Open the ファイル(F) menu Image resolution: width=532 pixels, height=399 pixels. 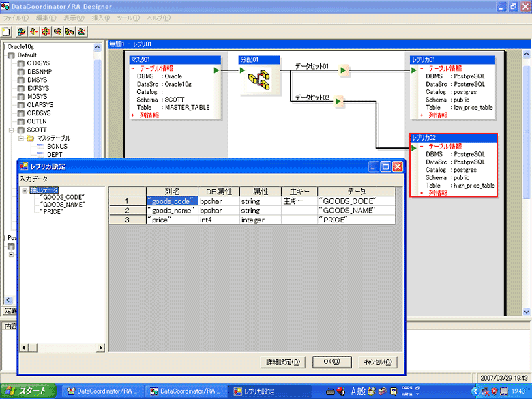16,18
